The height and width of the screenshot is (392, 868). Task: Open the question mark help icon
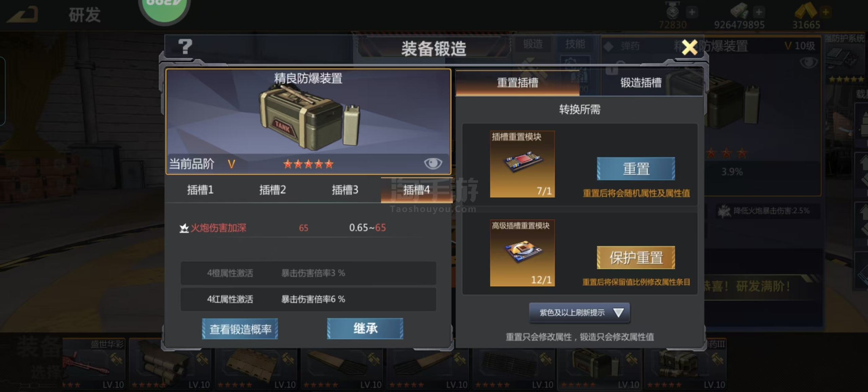tap(185, 46)
